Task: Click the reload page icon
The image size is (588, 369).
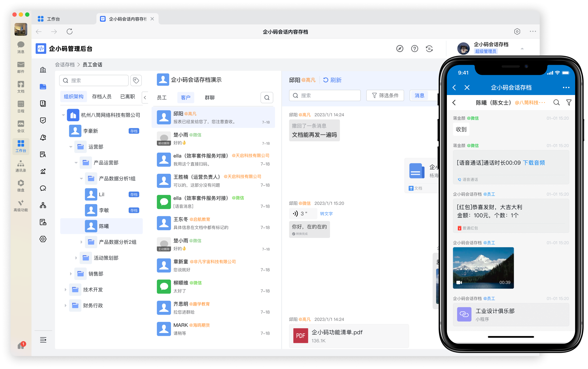Action: (70, 31)
